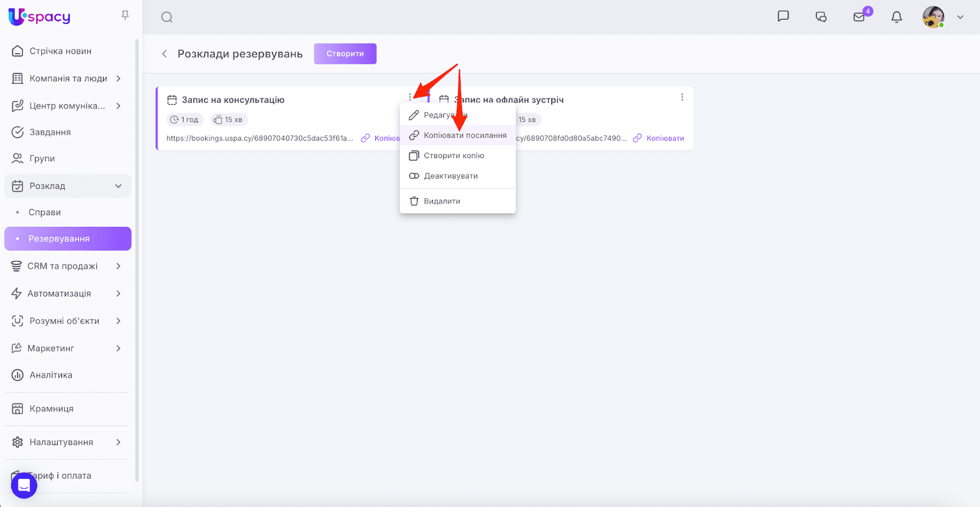This screenshot has height=507, width=980.
Task: Select "Деактивувати" in the context menu
Action: [451, 176]
